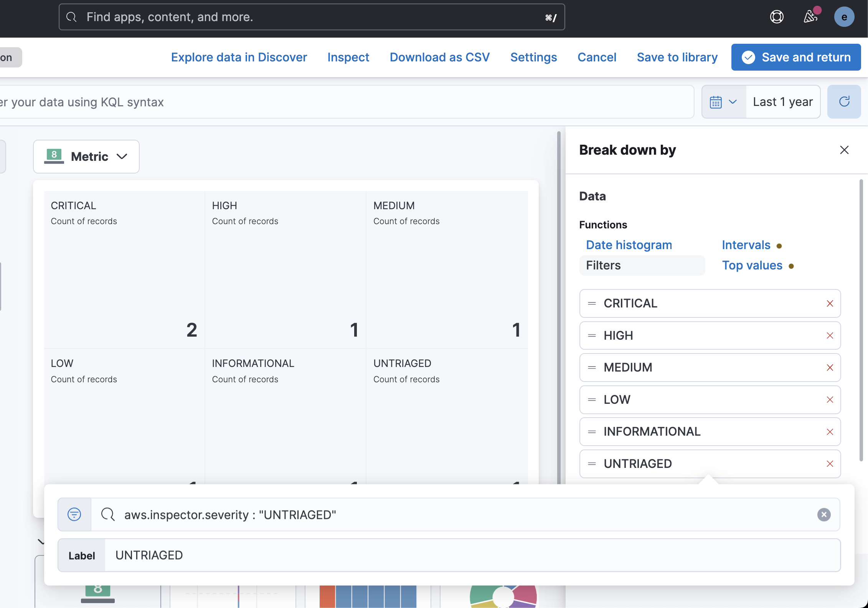
Task: Open saved filter options icon in popup
Action: coord(74,515)
